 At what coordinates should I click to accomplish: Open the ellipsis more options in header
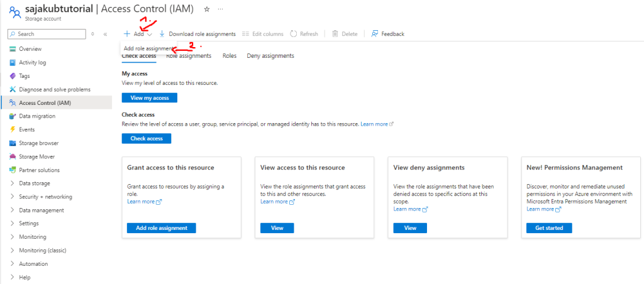[x=220, y=9]
